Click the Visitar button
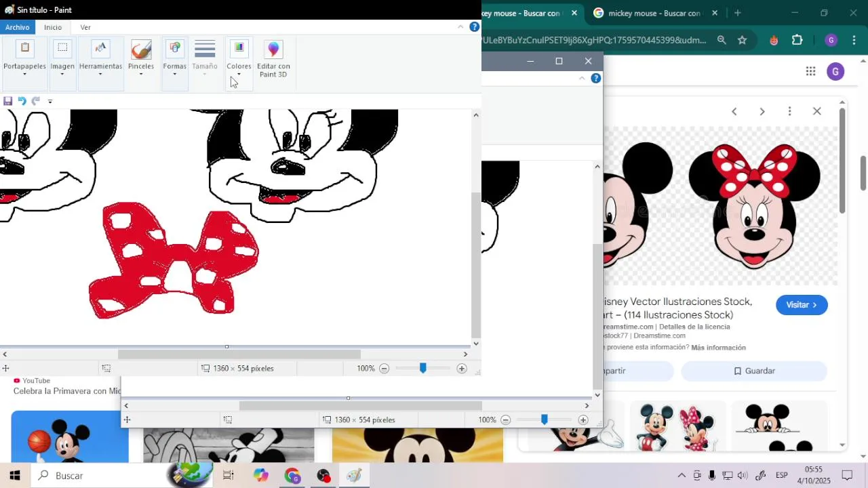 click(x=802, y=305)
